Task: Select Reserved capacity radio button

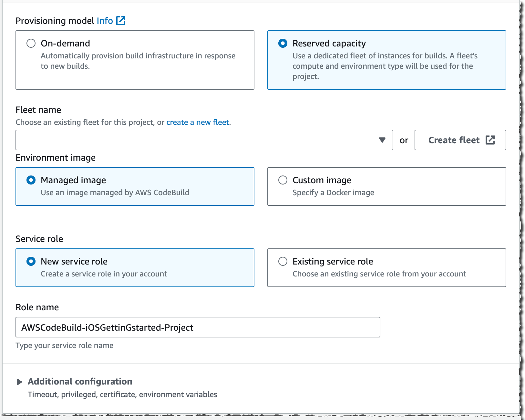Action: [283, 43]
